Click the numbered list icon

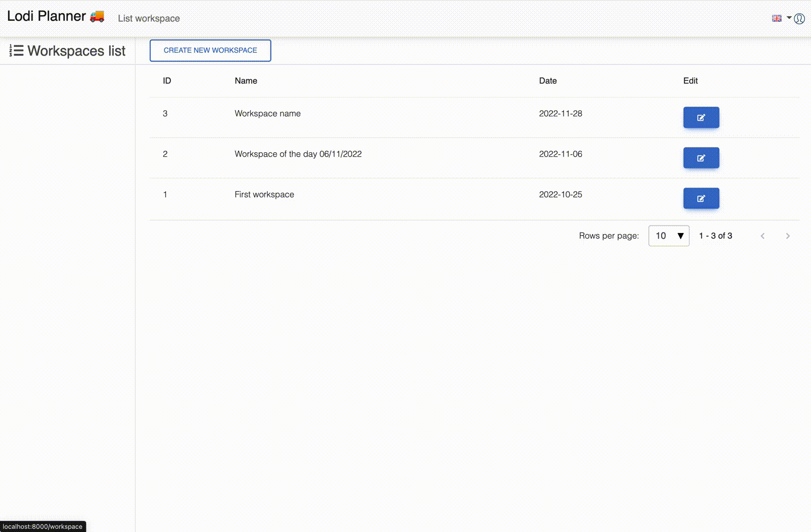click(16, 51)
